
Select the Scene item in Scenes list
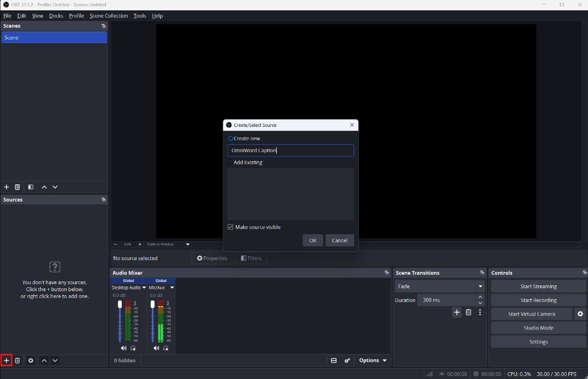pos(54,37)
